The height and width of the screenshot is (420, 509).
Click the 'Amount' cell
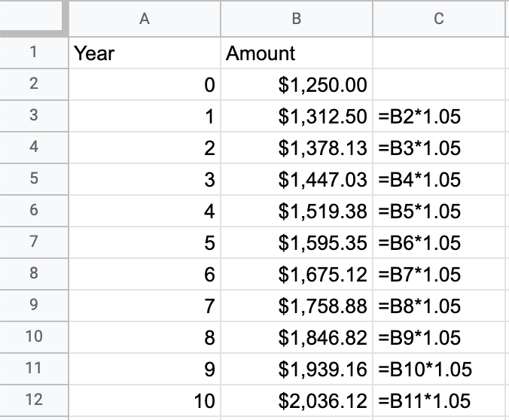pyautogui.click(x=297, y=53)
